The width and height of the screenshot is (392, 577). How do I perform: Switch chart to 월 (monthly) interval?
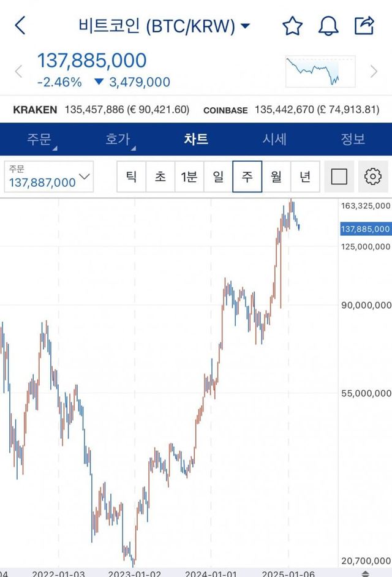point(276,177)
